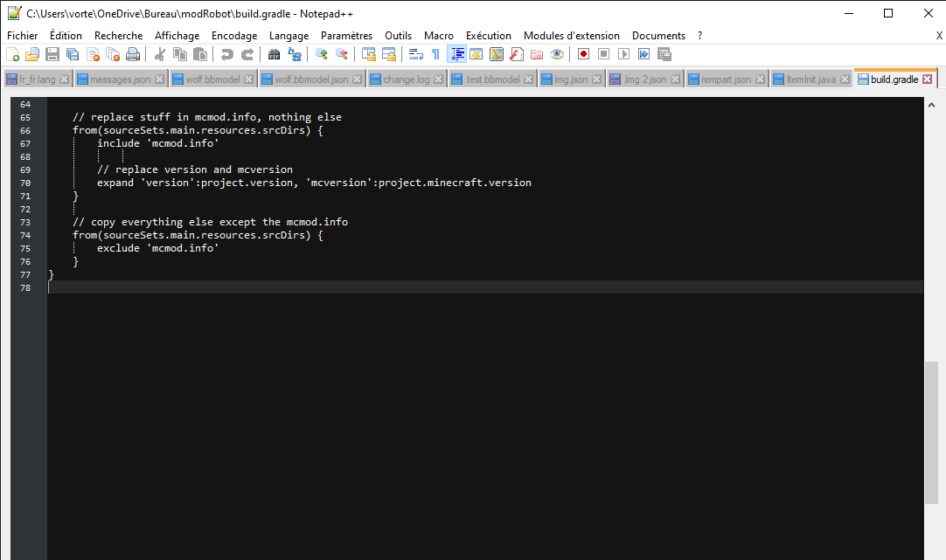Screen dimensions: 946x560
Task: Start macro recording with the red record icon
Action: (583, 54)
